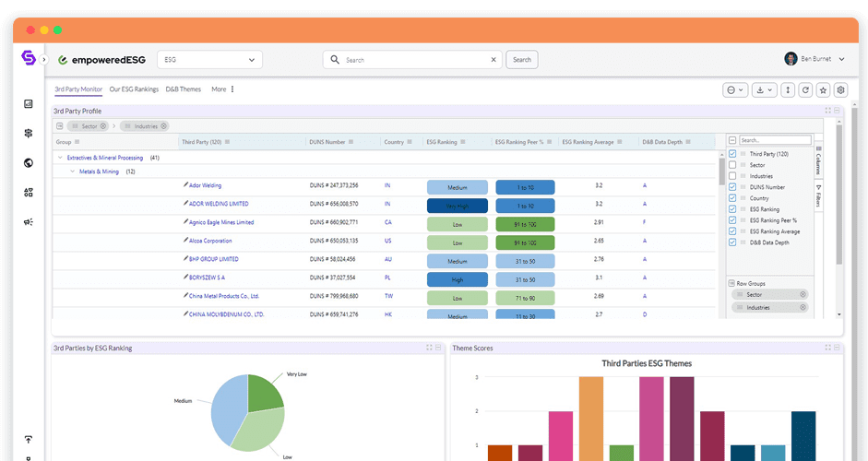Open the ESG module dropdown
Viewport: 868px width, 461px height.
[209, 60]
